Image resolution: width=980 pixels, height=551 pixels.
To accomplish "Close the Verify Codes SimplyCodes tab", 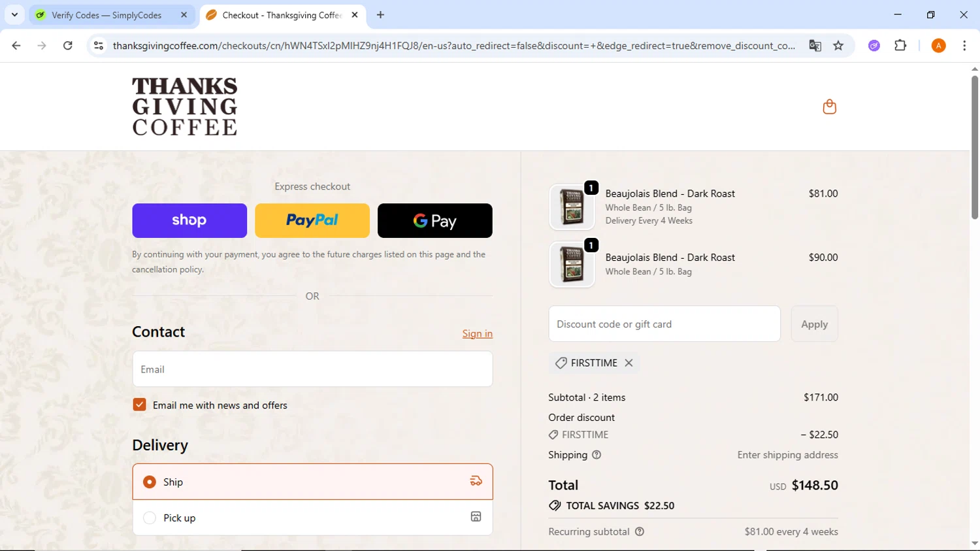I will click(x=184, y=14).
